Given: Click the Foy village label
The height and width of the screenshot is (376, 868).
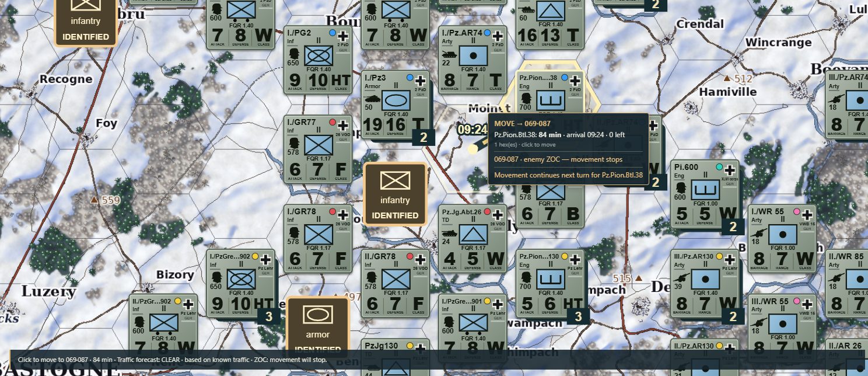Looking at the screenshot, I should pyautogui.click(x=107, y=123).
